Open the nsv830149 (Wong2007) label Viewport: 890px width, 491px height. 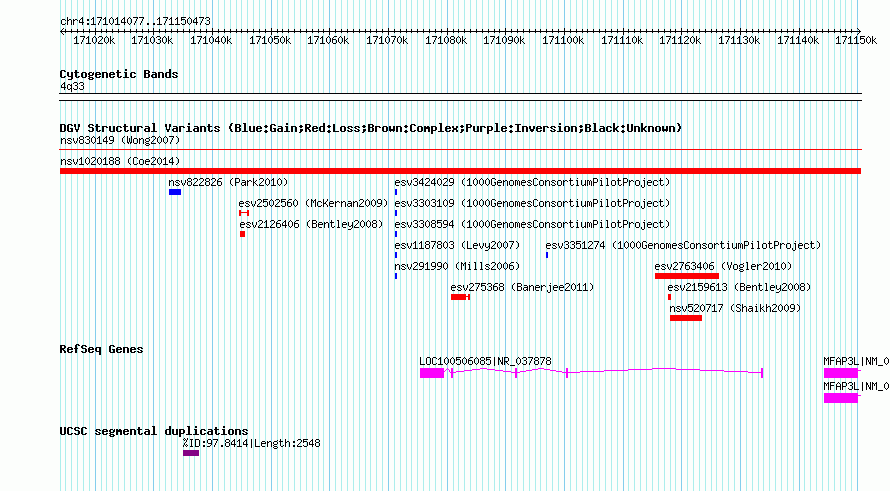click(x=120, y=140)
